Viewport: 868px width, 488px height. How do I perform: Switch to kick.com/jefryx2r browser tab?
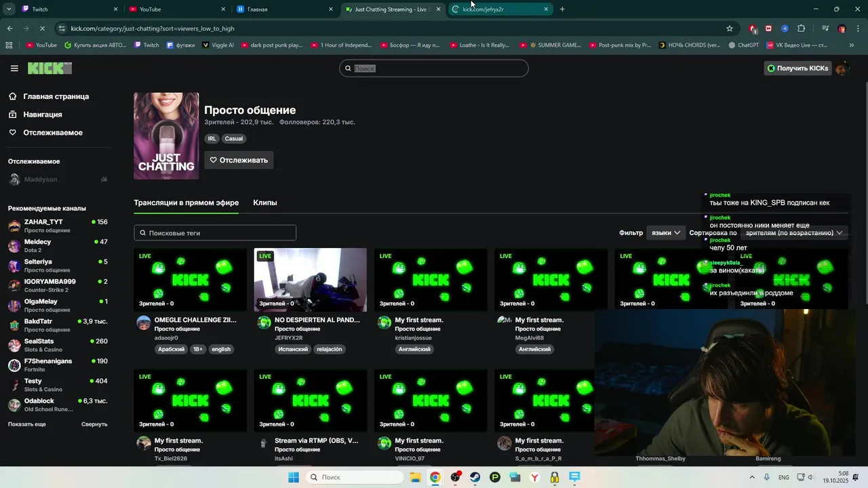[500, 9]
